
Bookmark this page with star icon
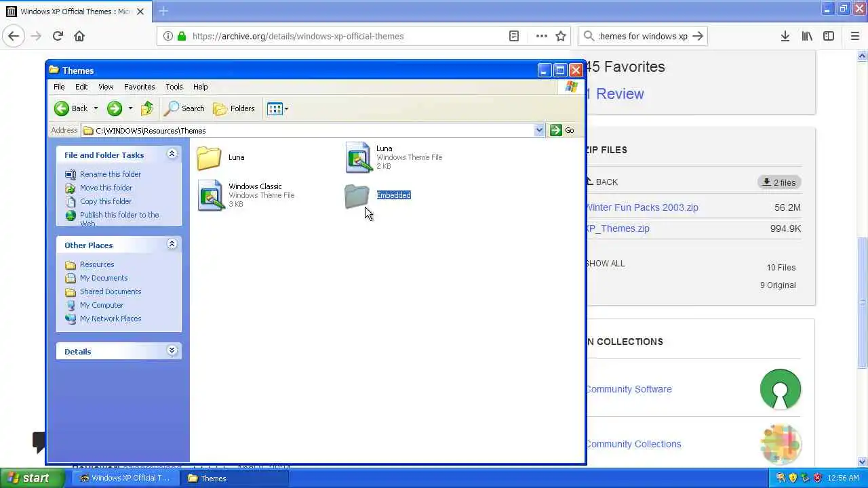pyautogui.click(x=561, y=36)
